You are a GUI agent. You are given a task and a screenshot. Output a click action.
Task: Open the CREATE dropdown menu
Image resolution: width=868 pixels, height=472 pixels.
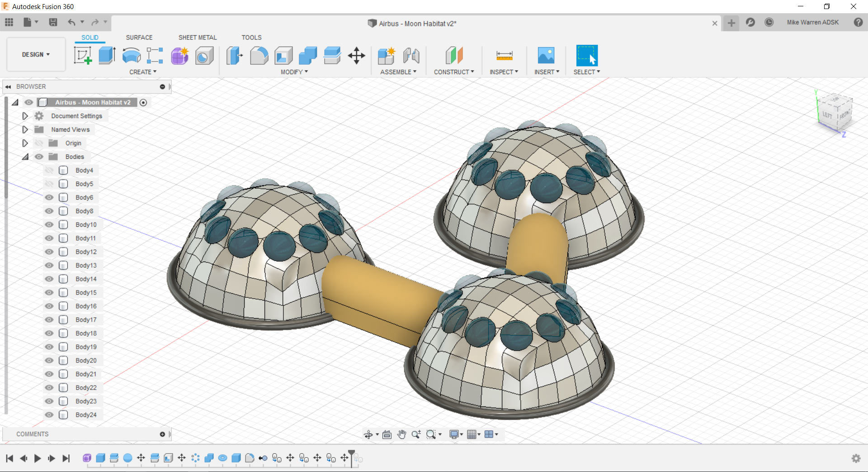[143, 72]
